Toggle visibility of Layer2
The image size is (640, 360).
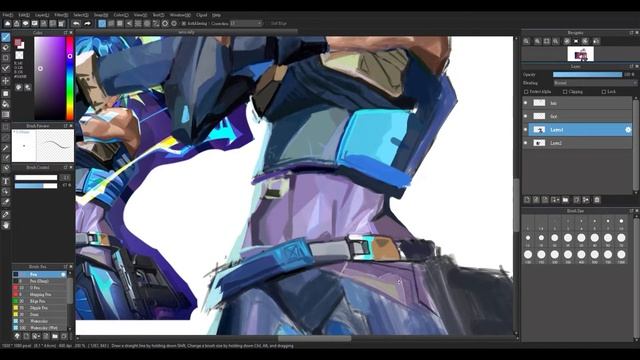(526, 143)
